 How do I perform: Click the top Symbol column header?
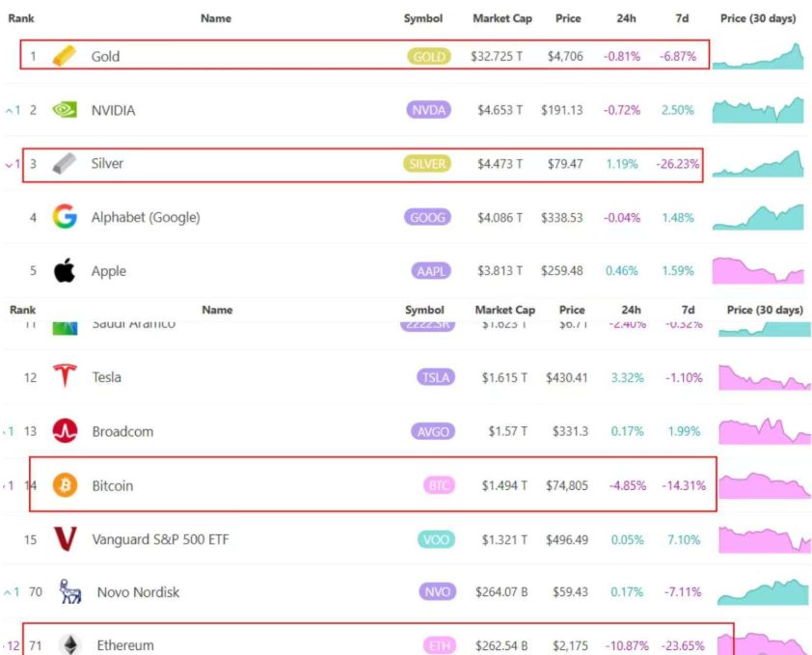(423, 18)
